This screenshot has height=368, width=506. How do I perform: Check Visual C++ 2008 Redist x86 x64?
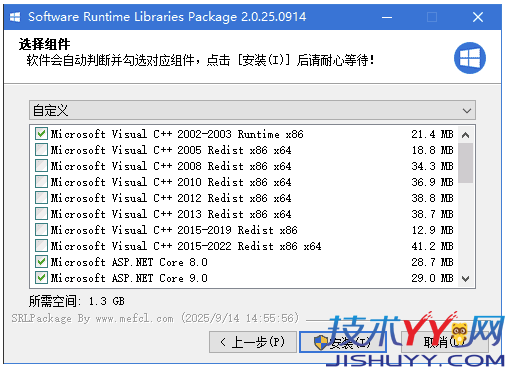[41, 166]
